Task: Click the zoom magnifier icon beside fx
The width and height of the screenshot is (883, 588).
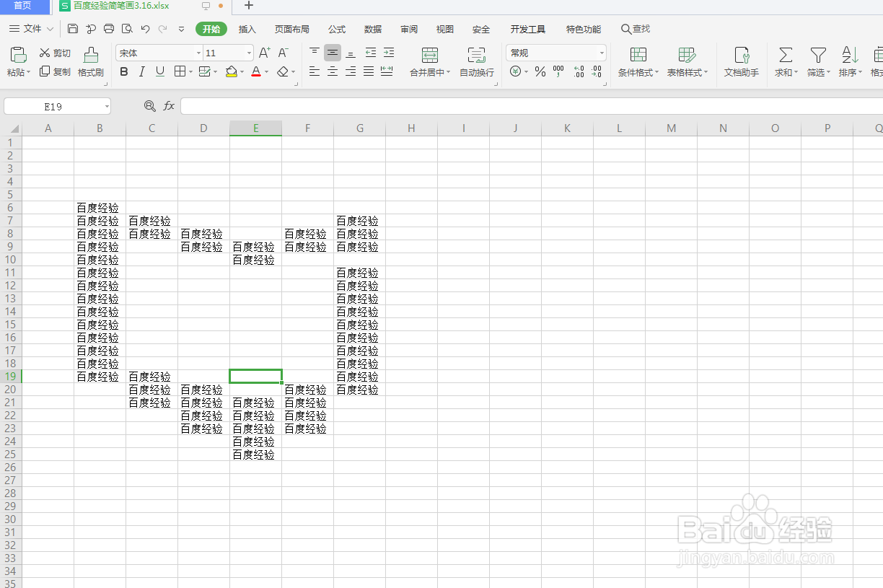Action: (x=150, y=106)
